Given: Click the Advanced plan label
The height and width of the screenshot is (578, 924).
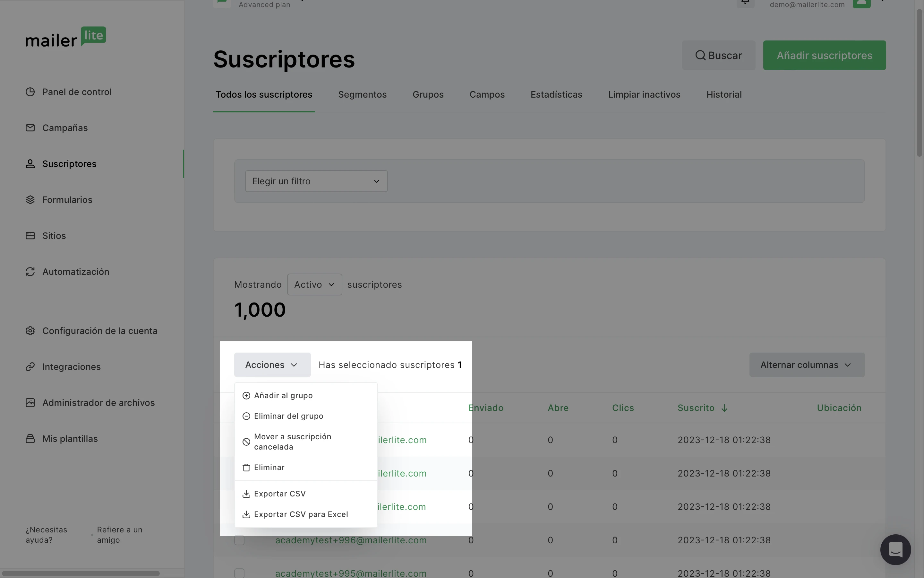Looking at the screenshot, I should click(x=264, y=4).
